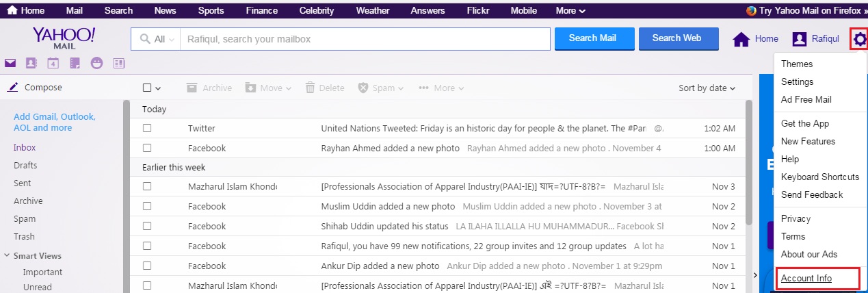The width and height of the screenshot is (868, 293).
Task: Open Account Info from menu
Action: [806, 278]
